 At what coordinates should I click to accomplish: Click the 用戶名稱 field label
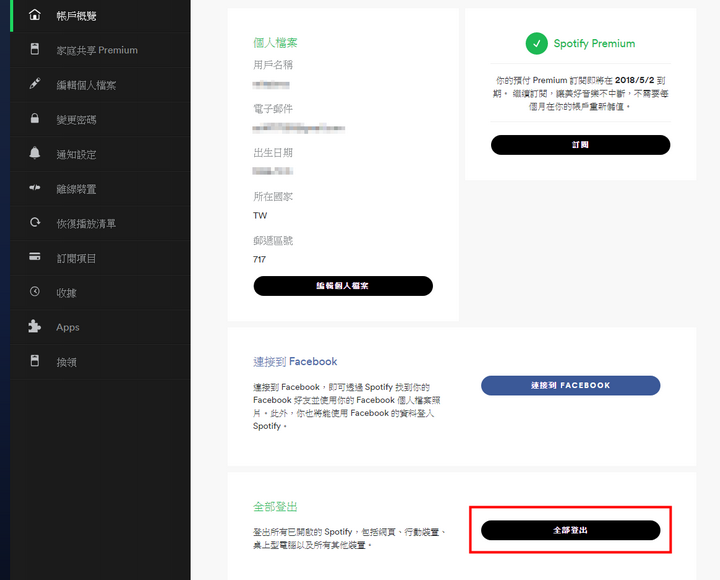(273, 65)
